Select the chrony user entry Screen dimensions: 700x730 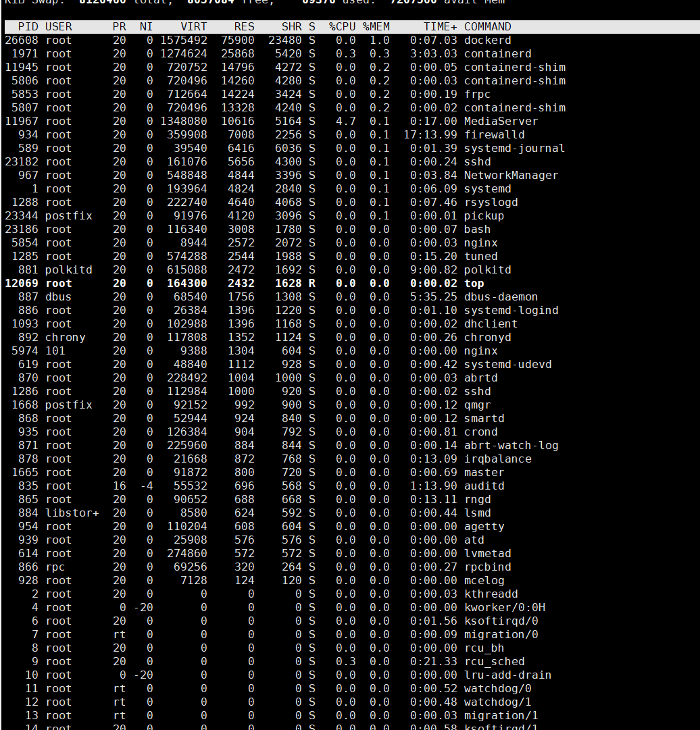click(x=66, y=338)
